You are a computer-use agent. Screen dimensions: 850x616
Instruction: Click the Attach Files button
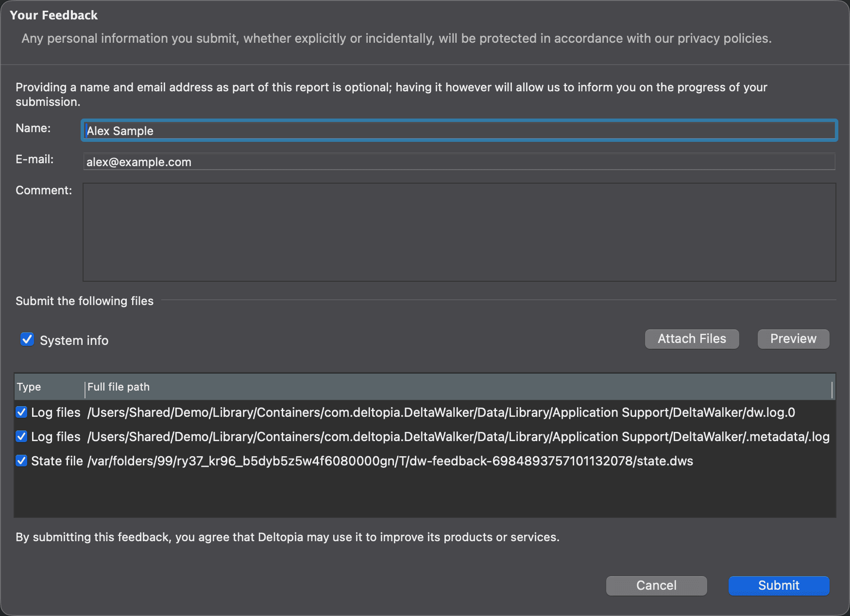pos(692,339)
